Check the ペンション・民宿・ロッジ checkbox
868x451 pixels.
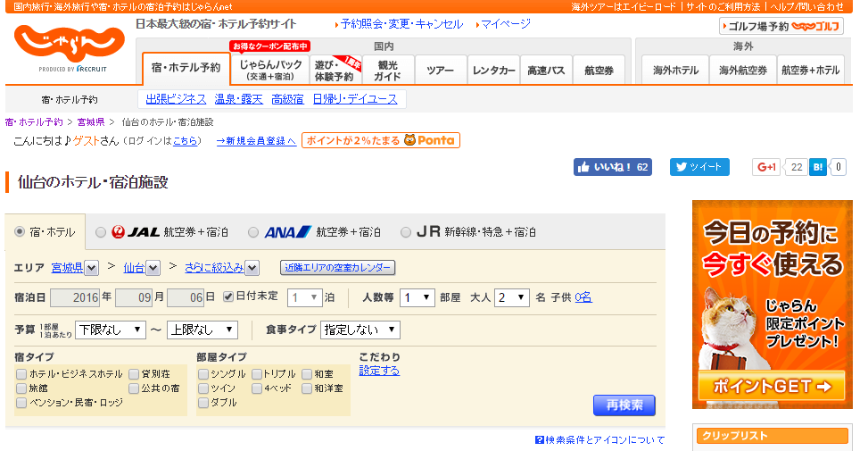click(21, 403)
